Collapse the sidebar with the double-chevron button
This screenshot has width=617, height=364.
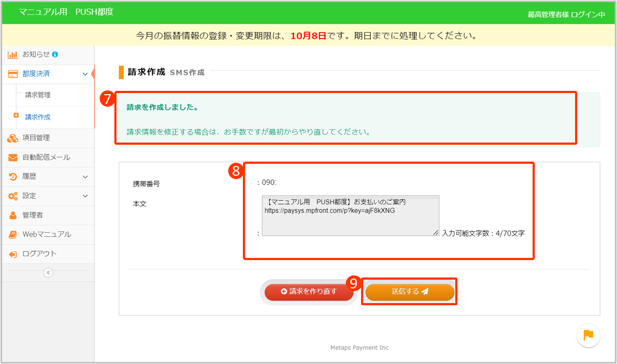pyautogui.click(x=48, y=273)
